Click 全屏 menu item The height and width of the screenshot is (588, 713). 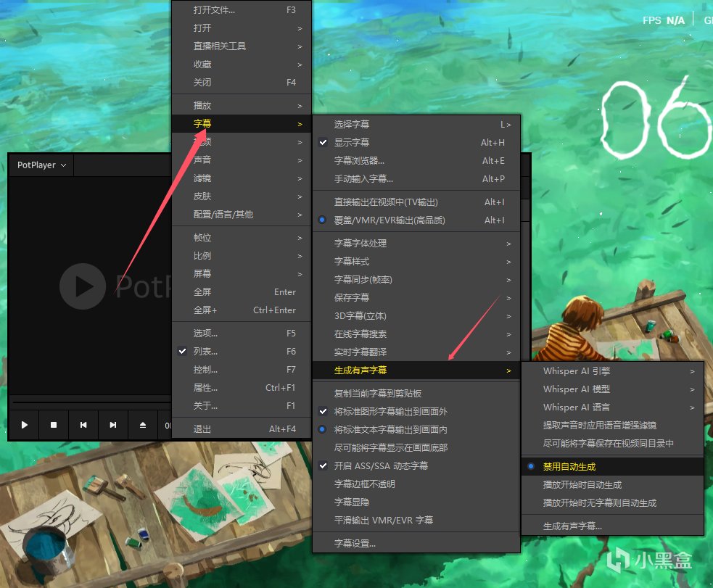tap(242, 291)
